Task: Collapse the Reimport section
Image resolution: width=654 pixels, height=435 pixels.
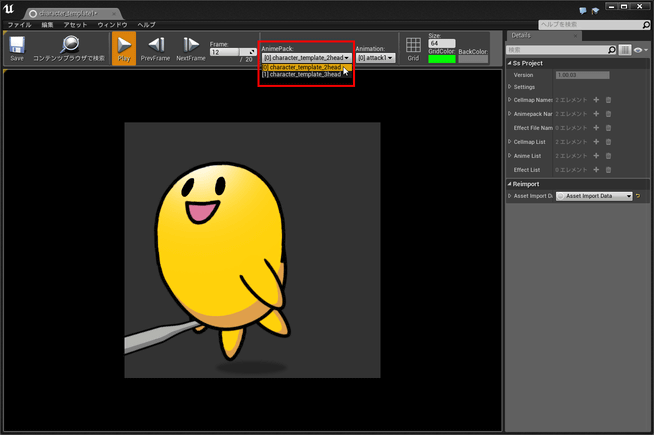Action: [x=510, y=184]
